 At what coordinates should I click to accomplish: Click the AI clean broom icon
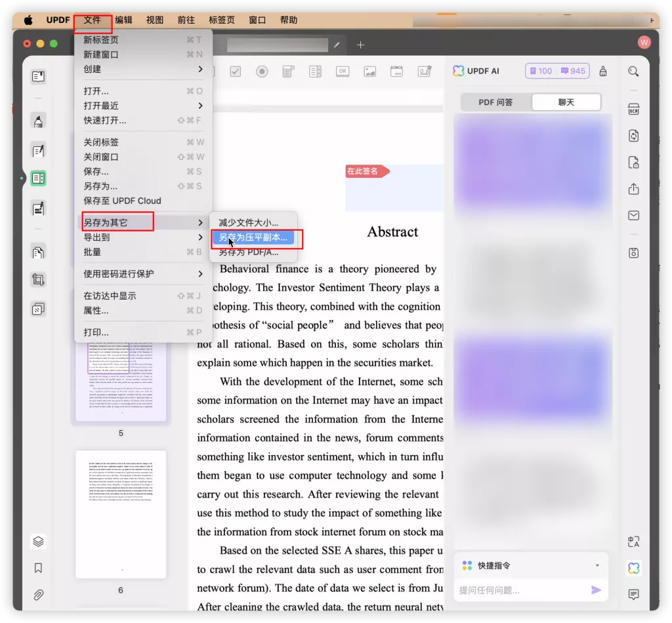point(603,71)
